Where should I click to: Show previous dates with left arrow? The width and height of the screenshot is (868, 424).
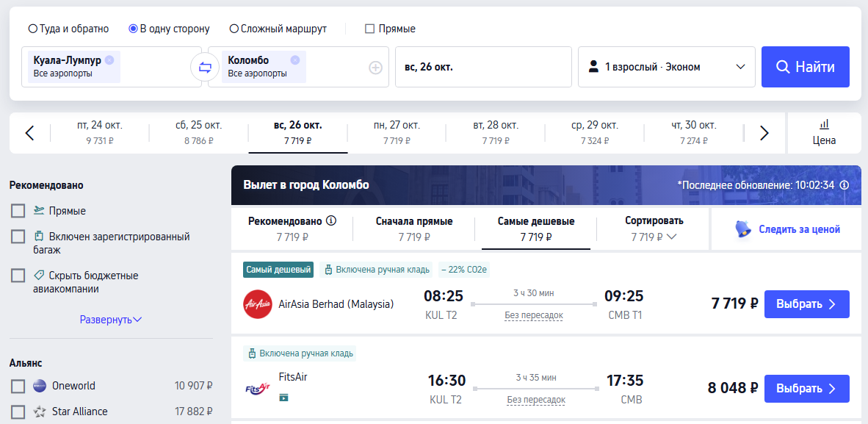click(x=30, y=133)
